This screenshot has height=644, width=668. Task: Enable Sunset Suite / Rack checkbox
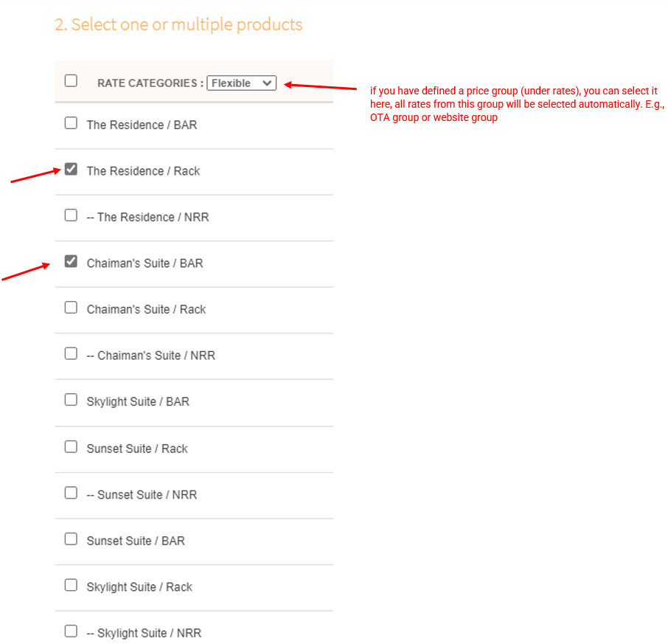tap(71, 447)
